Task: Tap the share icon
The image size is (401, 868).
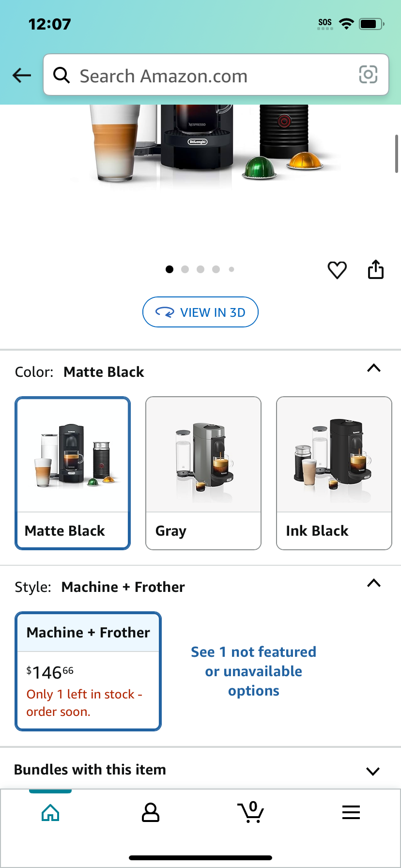Action: point(376,270)
